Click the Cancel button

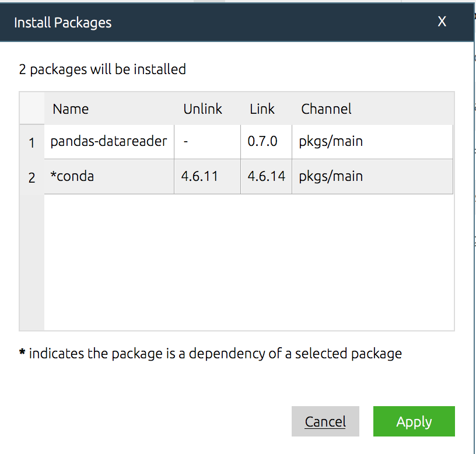(325, 421)
